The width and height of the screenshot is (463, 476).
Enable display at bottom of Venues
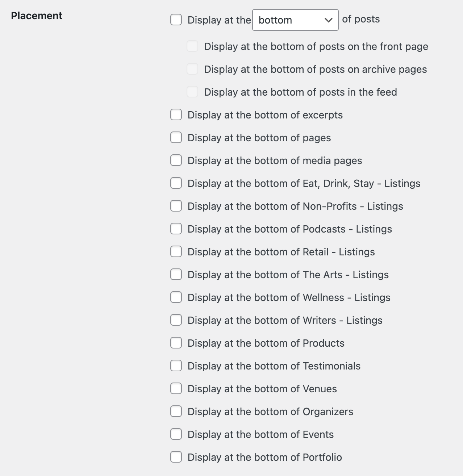coord(176,389)
